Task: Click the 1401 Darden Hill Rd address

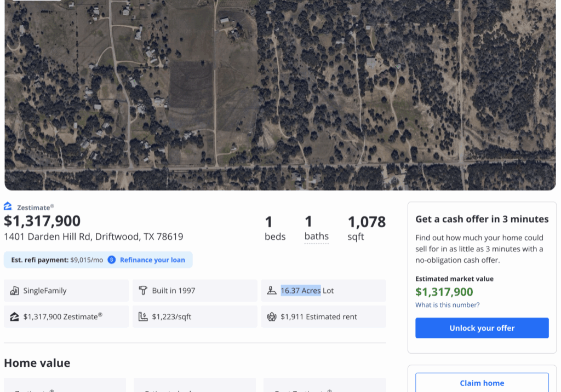Action: click(x=93, y=237)
